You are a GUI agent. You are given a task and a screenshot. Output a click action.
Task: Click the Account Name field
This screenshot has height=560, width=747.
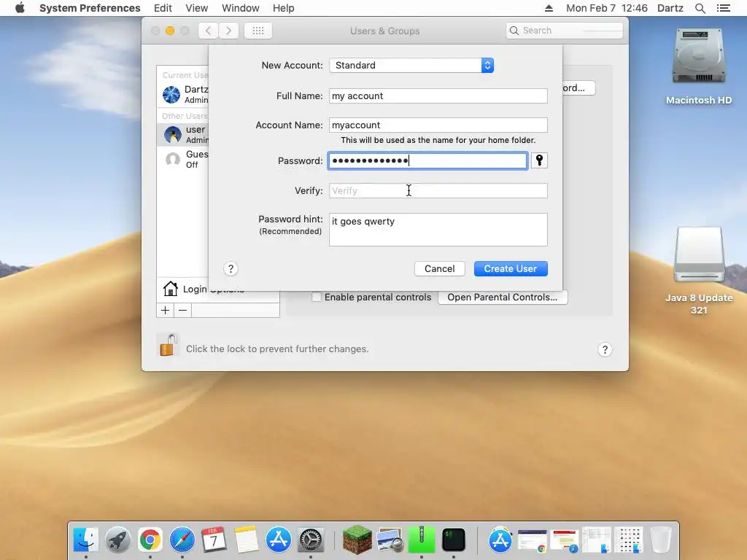click(438, 125)
